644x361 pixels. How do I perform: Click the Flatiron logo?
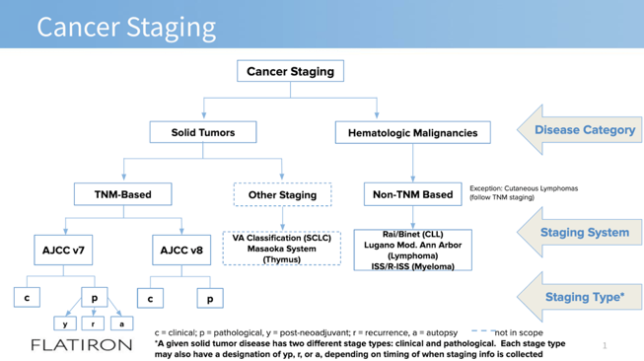(82, 345)
